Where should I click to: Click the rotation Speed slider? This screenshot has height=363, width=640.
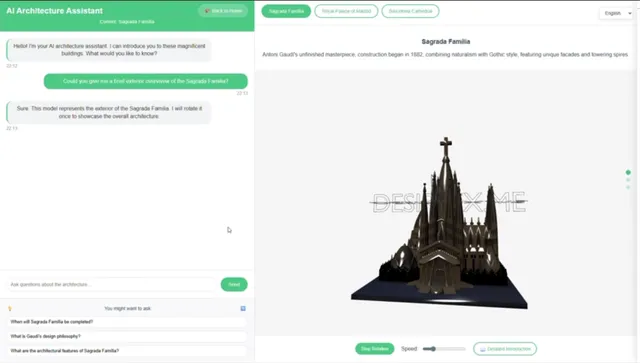point(444,349)
